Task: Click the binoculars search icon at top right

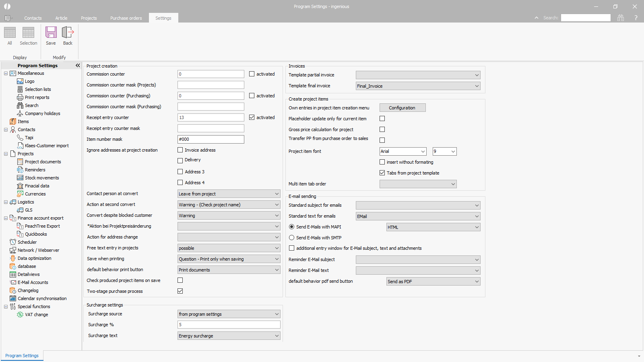Action: click(621, 18)
